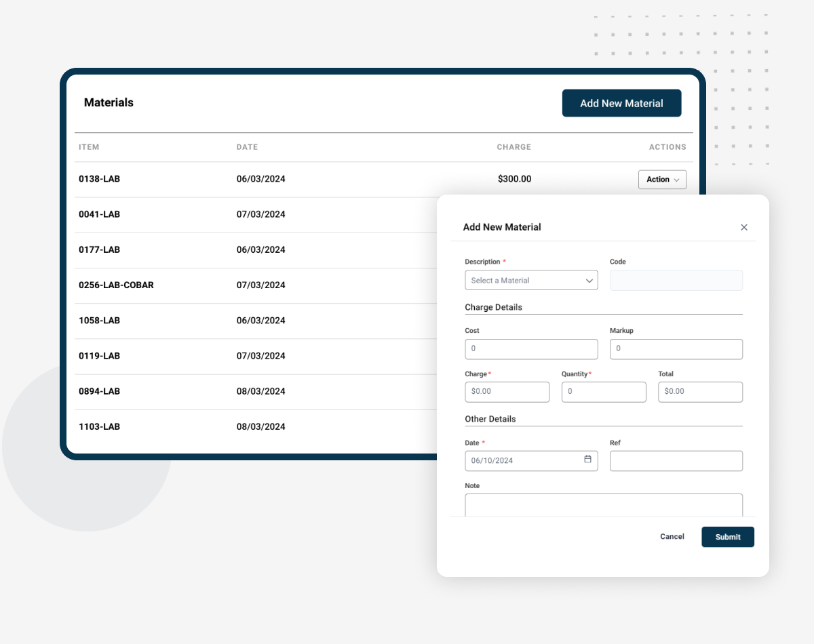Submit the new material form
Image resolution: width=814 pixels, height=644 pixels.
[x=727, y=537]
